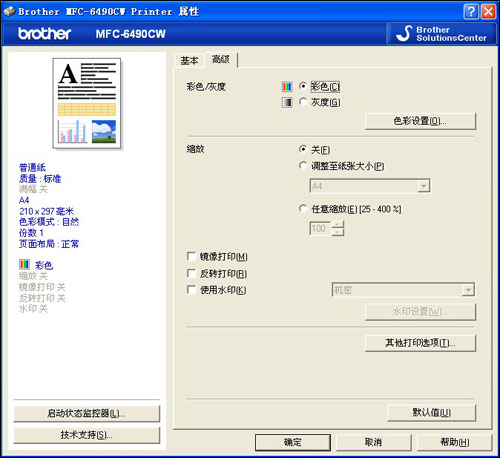The image size is (500, 458).
Task: Click the 色彩模式 : 自然 summary text
Action: (49, 222)
